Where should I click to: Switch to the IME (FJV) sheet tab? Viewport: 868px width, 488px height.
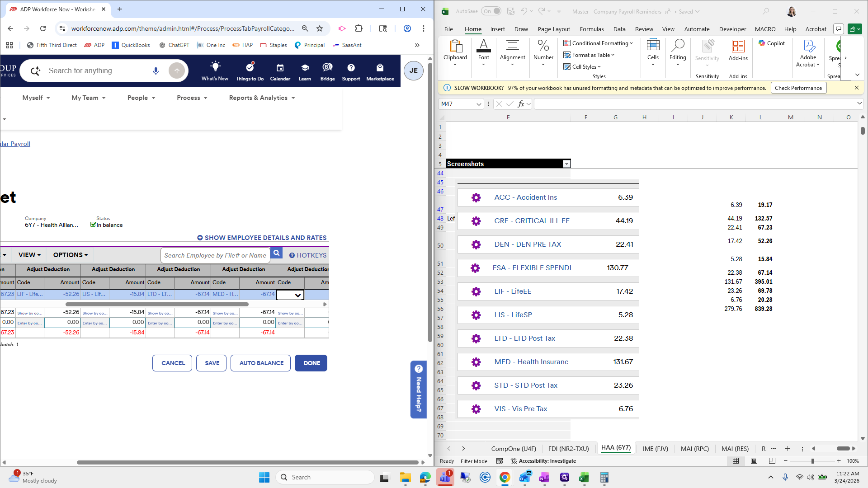pos(655,448)
